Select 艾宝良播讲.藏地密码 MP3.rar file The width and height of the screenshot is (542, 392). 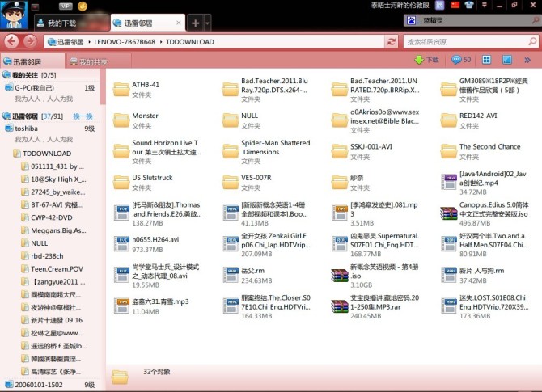tap(375, 306)
